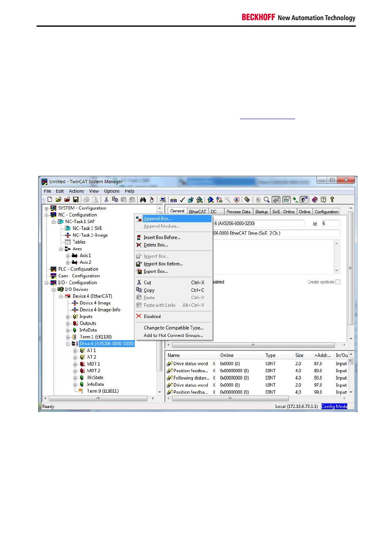The height and width of the screenshot is (555, 392).
Task: Click the variable list horizontal scrollbar
Action: 230,398
